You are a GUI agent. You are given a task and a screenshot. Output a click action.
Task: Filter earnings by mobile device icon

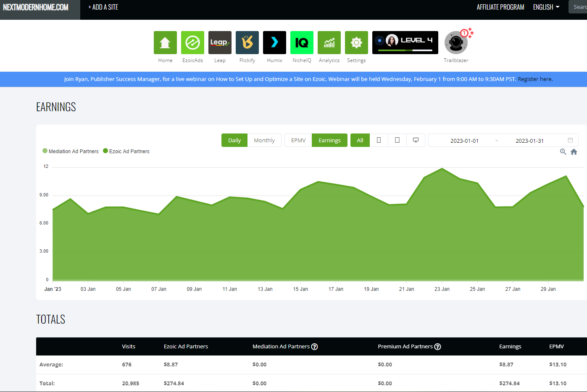coord(379,140)
